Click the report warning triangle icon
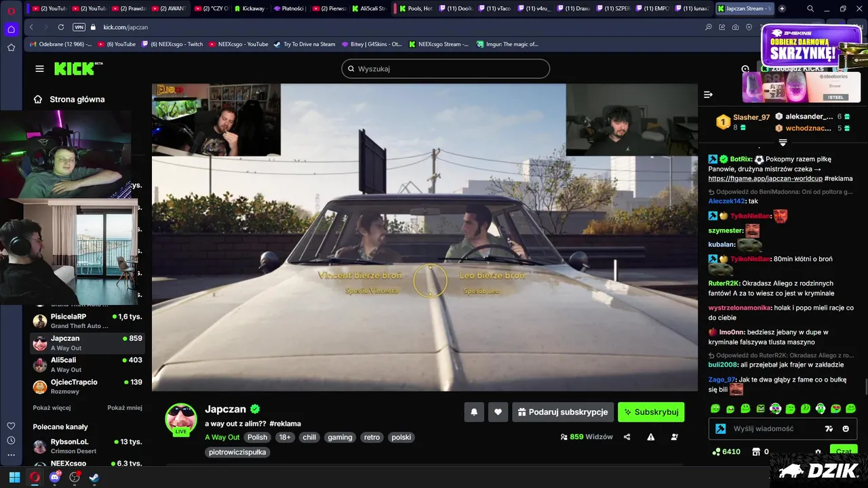868x488 pixels. pyautogui.click(x=651, y=437)
